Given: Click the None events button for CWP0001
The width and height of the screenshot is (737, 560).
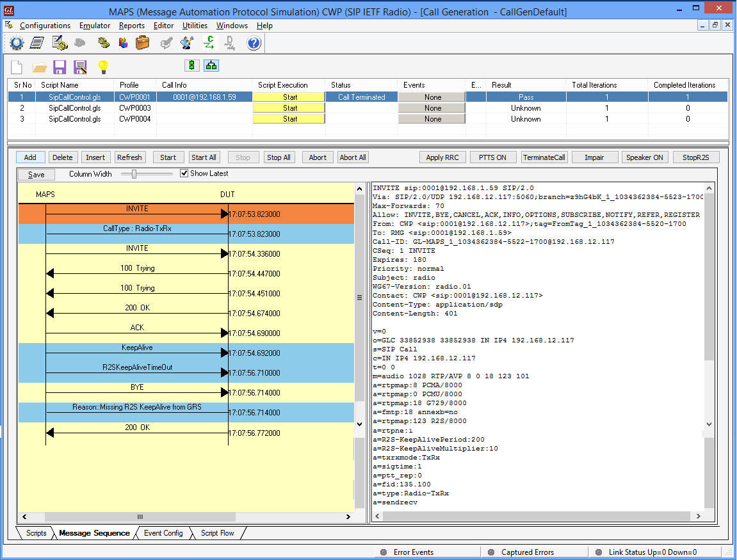Looking at the screenshot, I should pyautogui.click(x=432, y=97).
